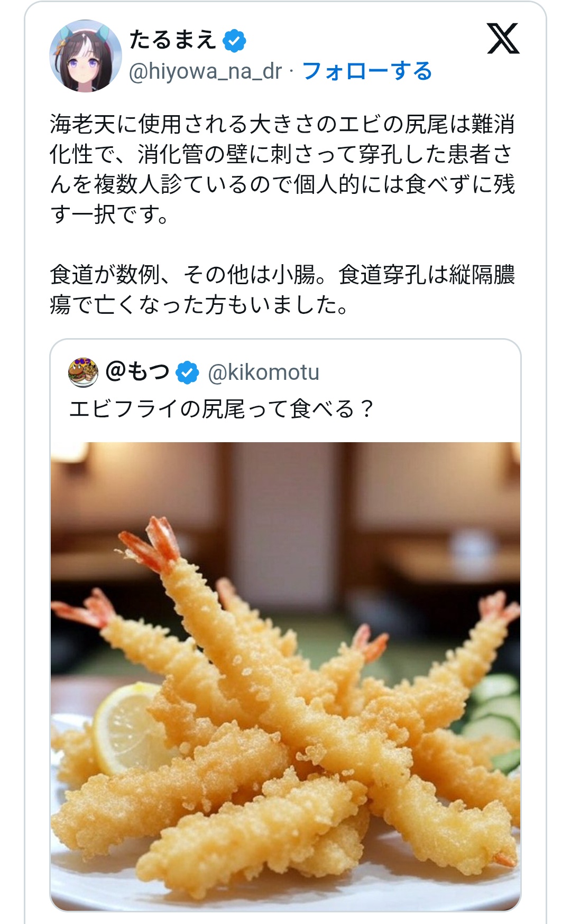
Task: Follow the account via フォローする
Action: pos(367,71)
